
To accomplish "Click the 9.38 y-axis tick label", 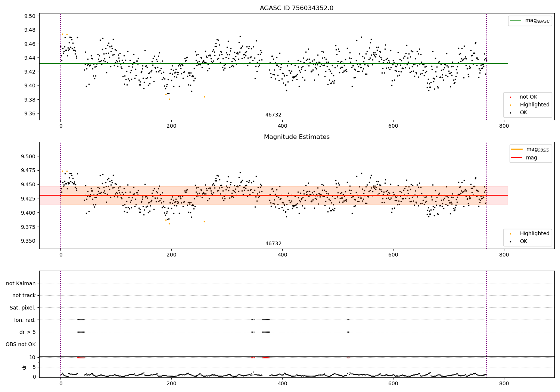I will point(29,100).
